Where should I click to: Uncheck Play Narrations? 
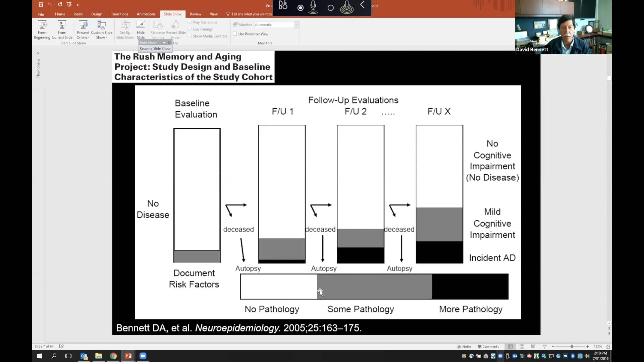[190, 22]
